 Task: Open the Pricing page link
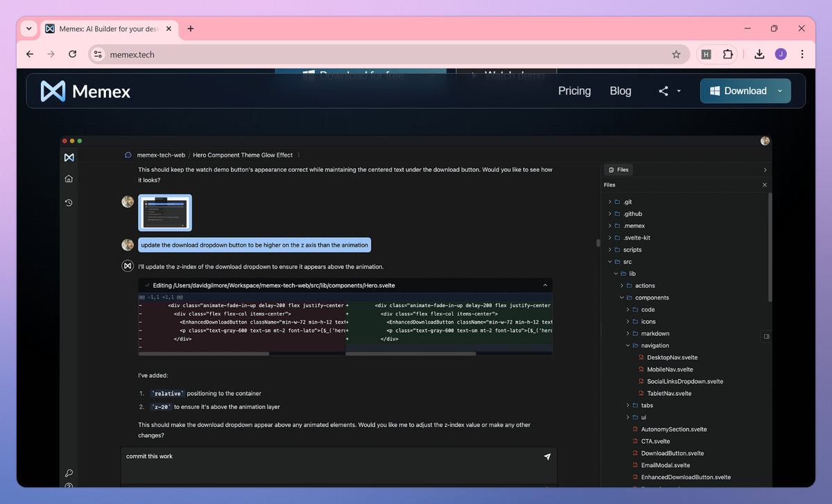574,91
